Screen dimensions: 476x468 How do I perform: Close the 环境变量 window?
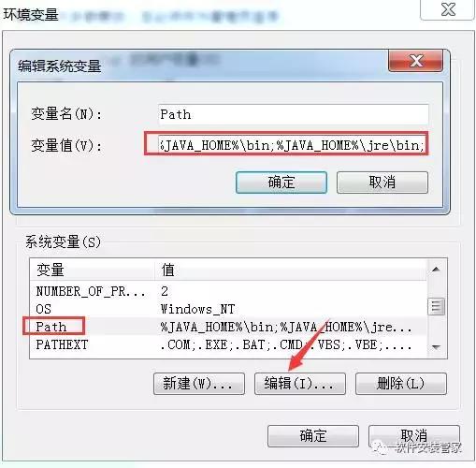(448, 10)
